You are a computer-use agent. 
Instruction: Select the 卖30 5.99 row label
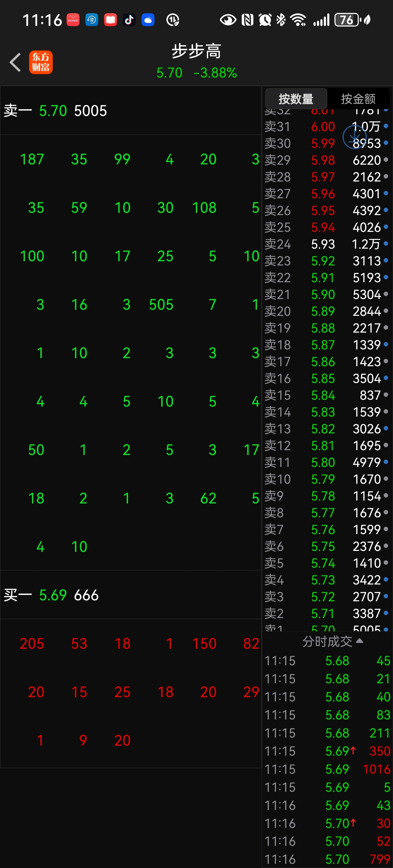click(x=278, y=143)
